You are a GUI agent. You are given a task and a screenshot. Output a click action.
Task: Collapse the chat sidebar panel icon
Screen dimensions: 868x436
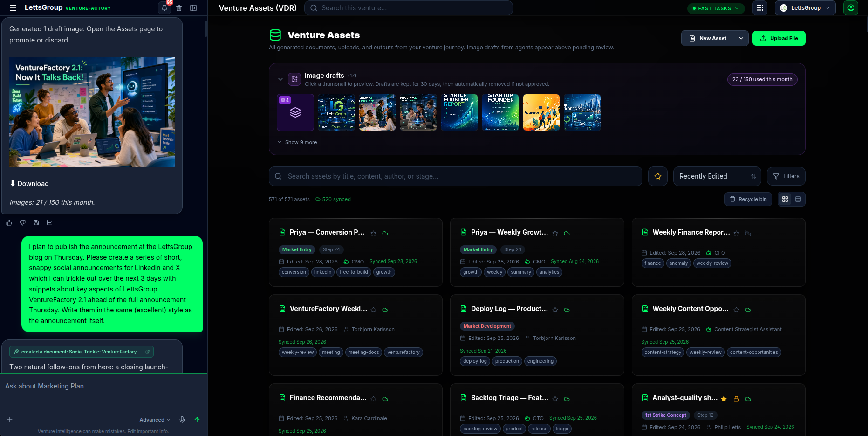(x=193, y=8)
